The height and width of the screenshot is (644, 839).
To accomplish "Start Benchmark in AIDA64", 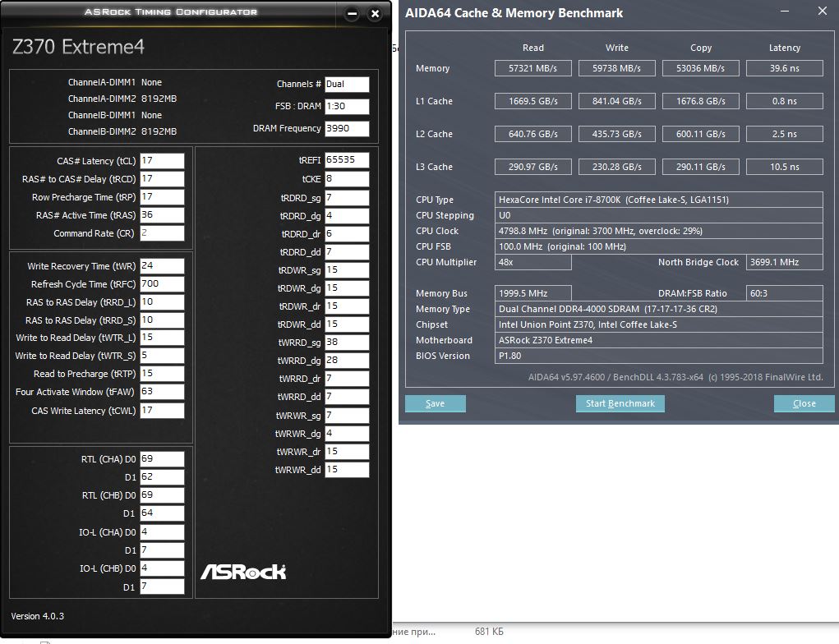I will coord(620,403).
